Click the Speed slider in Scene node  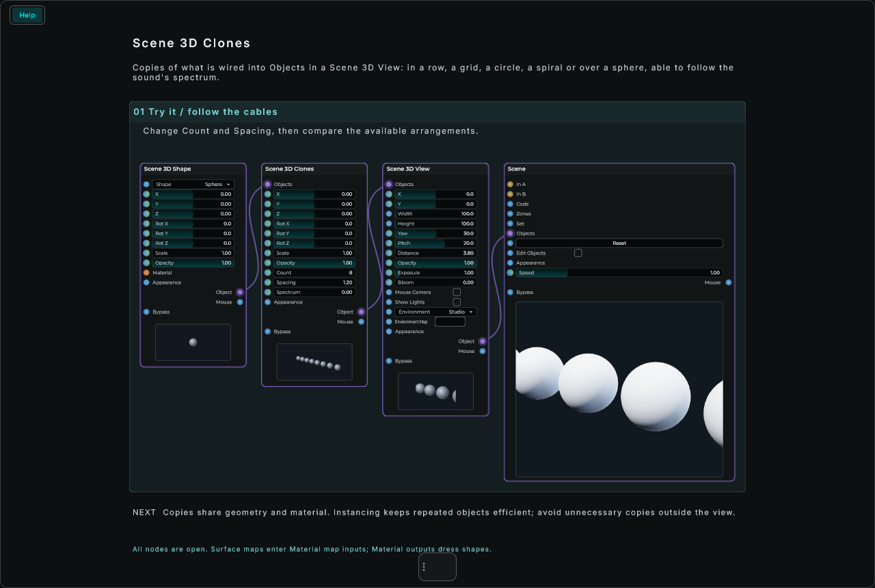click(x=619, y=273)
